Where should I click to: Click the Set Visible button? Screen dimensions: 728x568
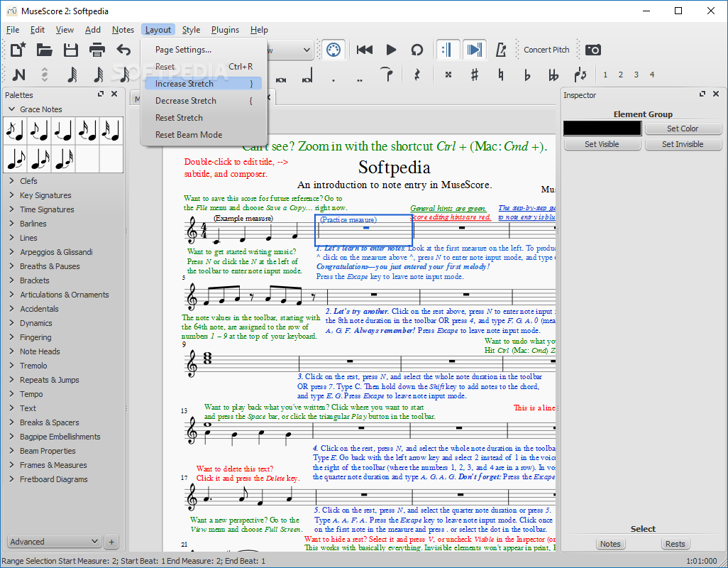pyautogui.click(x=602, y=144)
